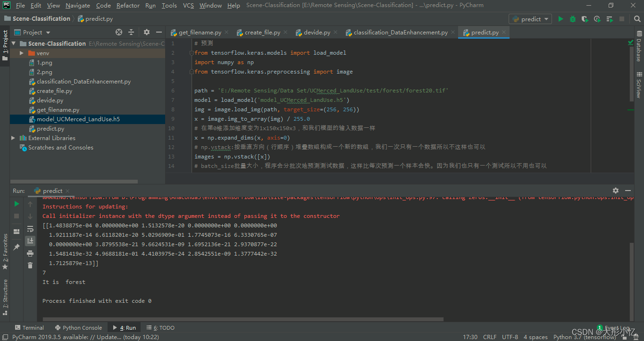Click the Stop square in the Run panel

(17, 216)
